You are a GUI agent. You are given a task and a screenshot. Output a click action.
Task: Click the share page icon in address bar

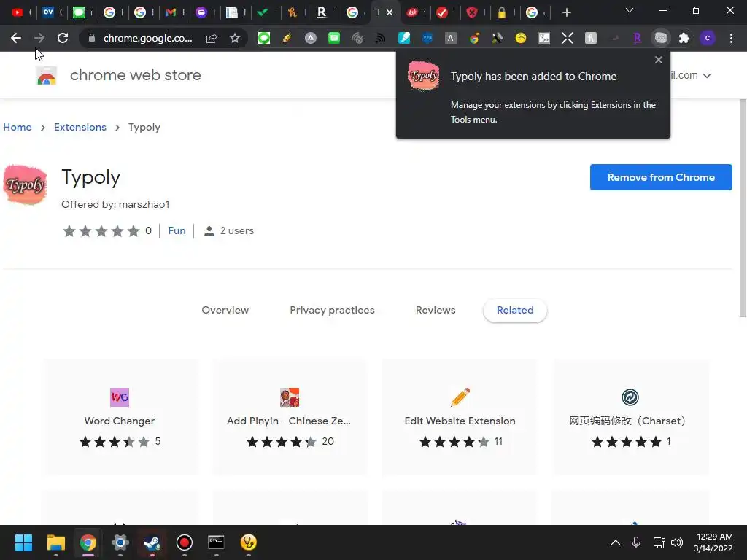[212, 38]
